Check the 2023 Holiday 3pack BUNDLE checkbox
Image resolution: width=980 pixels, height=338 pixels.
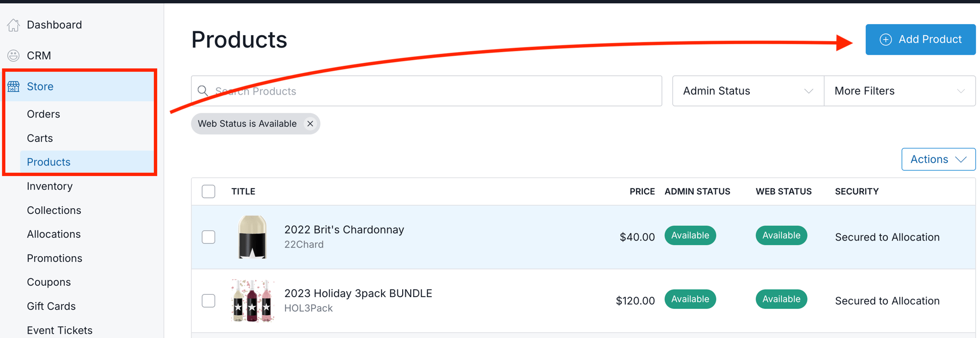pos(208,300)
